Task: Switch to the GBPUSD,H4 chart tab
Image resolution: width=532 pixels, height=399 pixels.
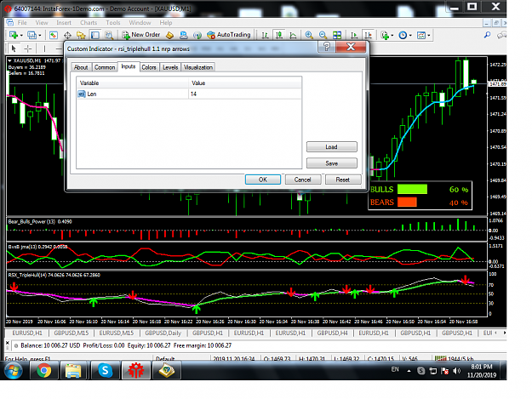Action: click(x=332, y=333)
